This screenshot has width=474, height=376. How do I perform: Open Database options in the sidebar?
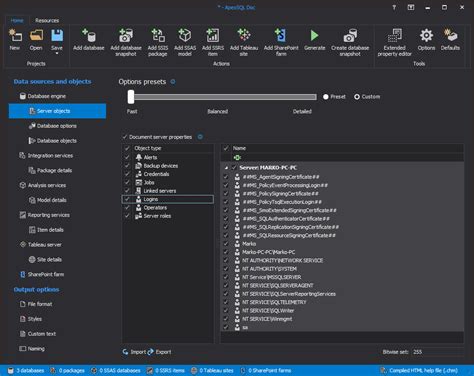(57, 126)
